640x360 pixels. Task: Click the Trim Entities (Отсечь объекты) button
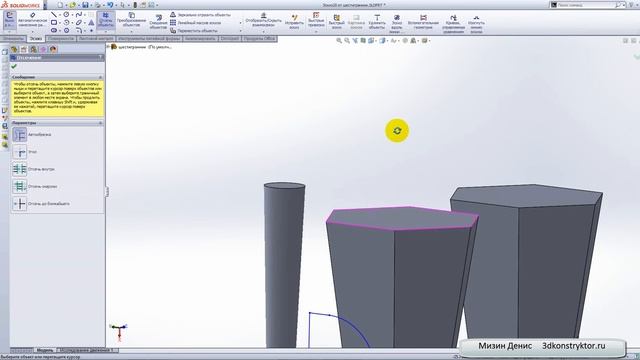106,20
